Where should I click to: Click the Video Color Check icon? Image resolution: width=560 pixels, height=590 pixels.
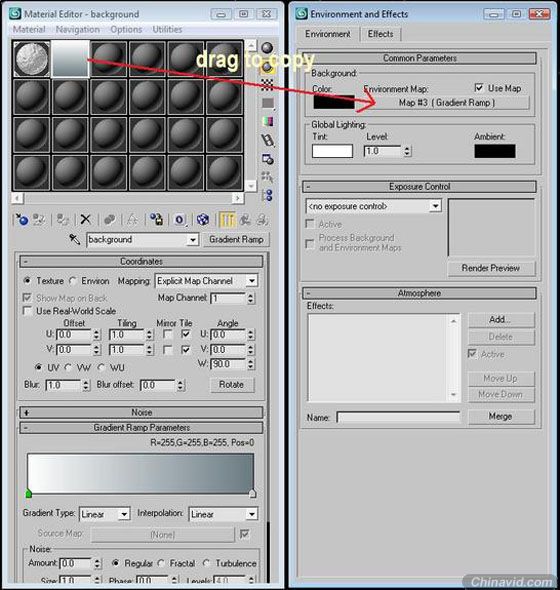(268, 121)
